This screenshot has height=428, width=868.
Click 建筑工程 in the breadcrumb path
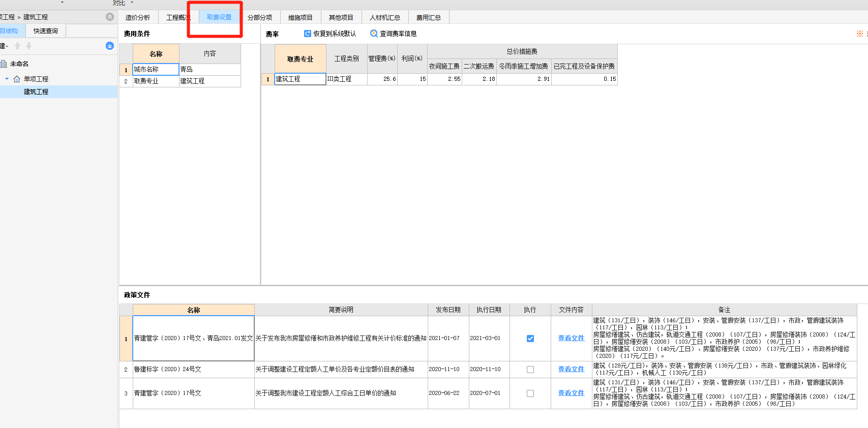[36, 17]
